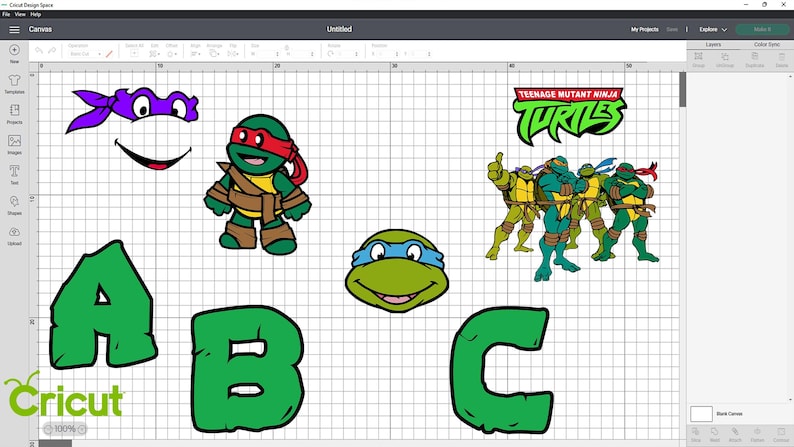The image size is (794, 447).
Task: Click the Blank Canvas color swatch
Action: pyautogui.click(x=701, y=414)
